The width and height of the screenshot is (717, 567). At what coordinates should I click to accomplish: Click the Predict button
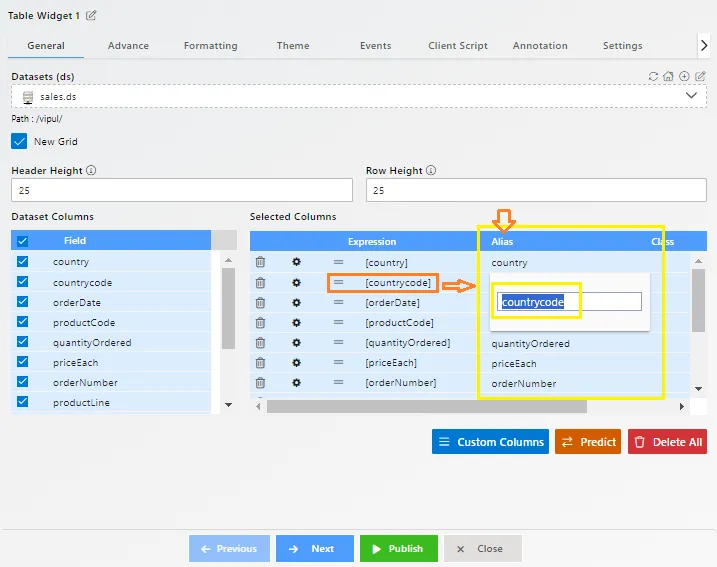(x=588, y=442)
